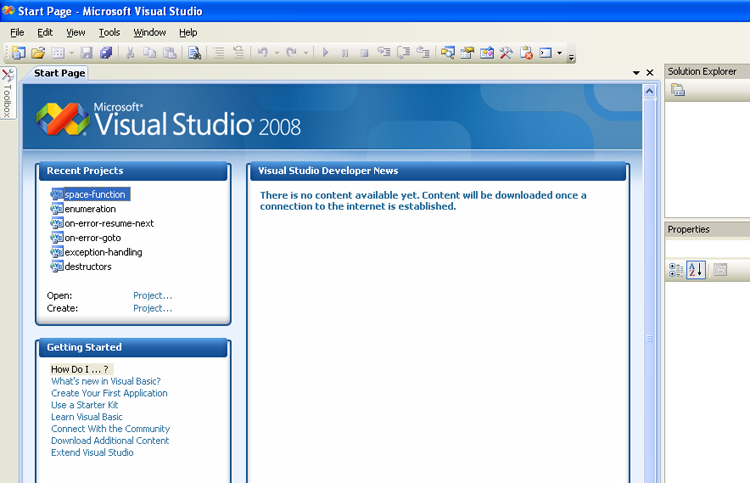Click the Redo arrow icon

click(291, 53)
